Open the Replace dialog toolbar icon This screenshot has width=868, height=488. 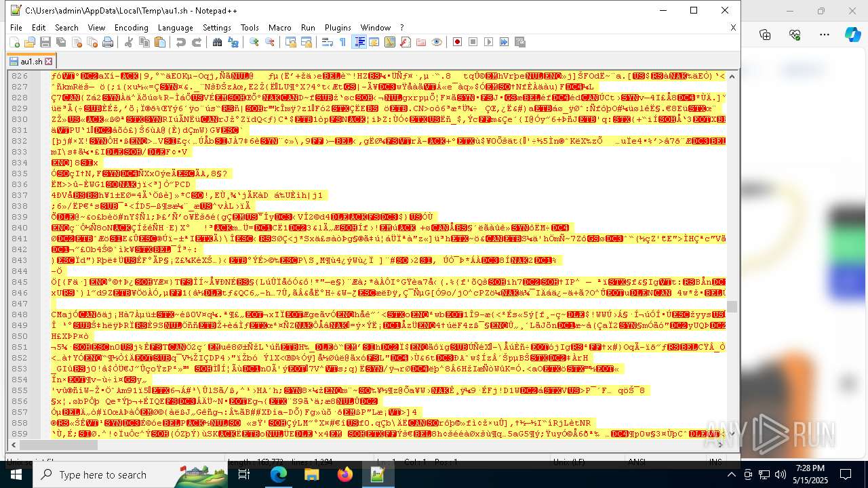[x=233, y=42]
